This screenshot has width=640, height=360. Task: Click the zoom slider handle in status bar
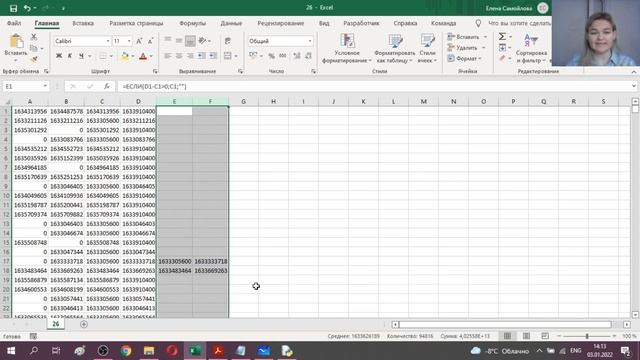587,336
